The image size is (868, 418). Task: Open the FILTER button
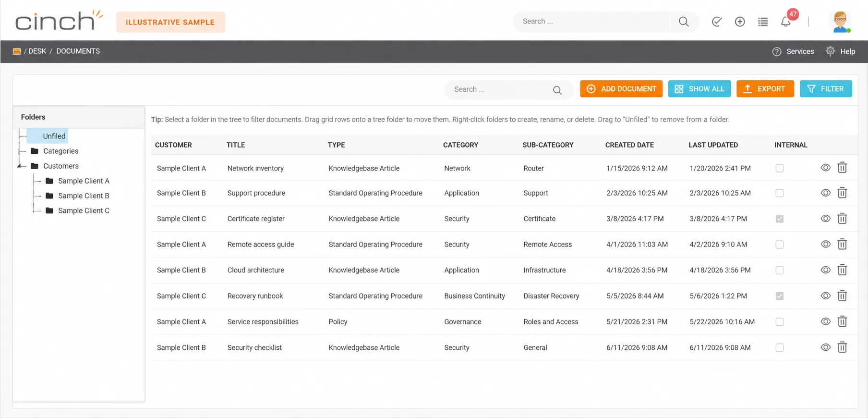click(x=826, y=89)
